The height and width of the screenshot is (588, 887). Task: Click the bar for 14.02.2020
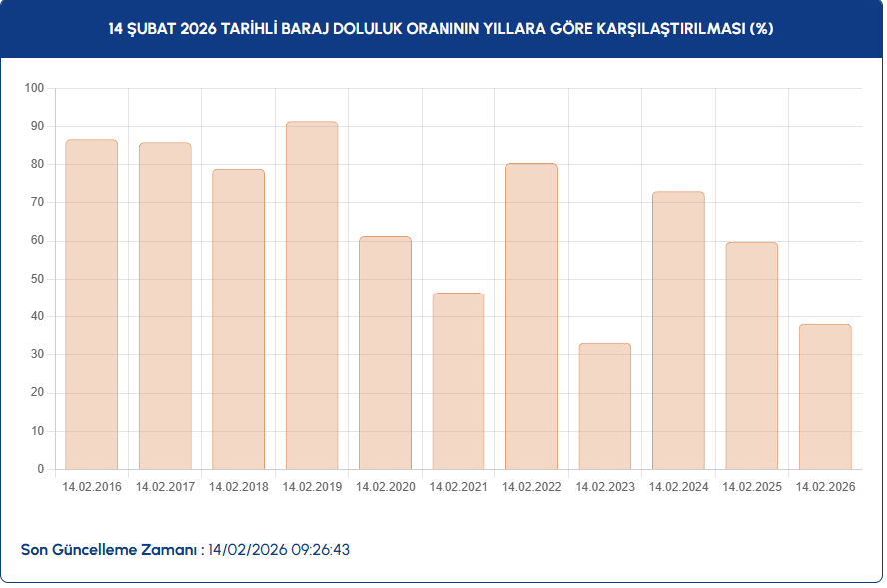click(x=385, y=352)
